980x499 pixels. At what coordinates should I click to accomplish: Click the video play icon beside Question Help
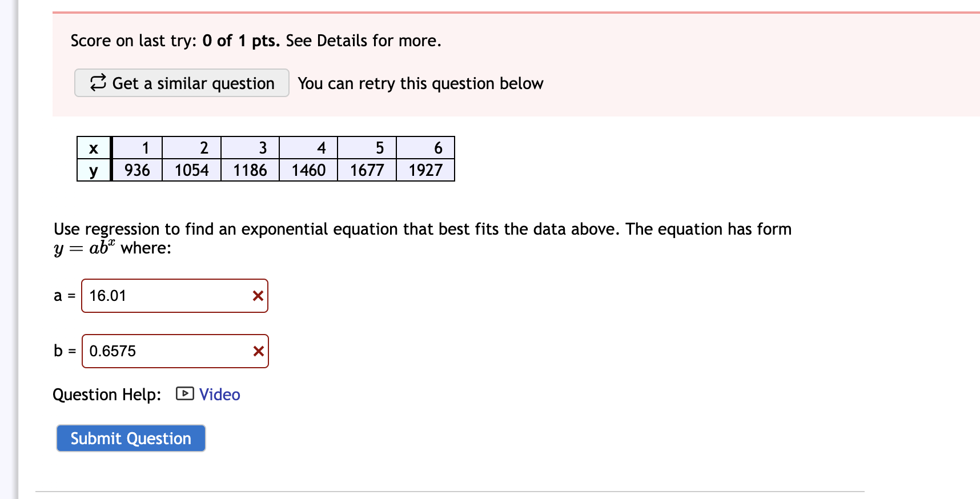(185, 394)
